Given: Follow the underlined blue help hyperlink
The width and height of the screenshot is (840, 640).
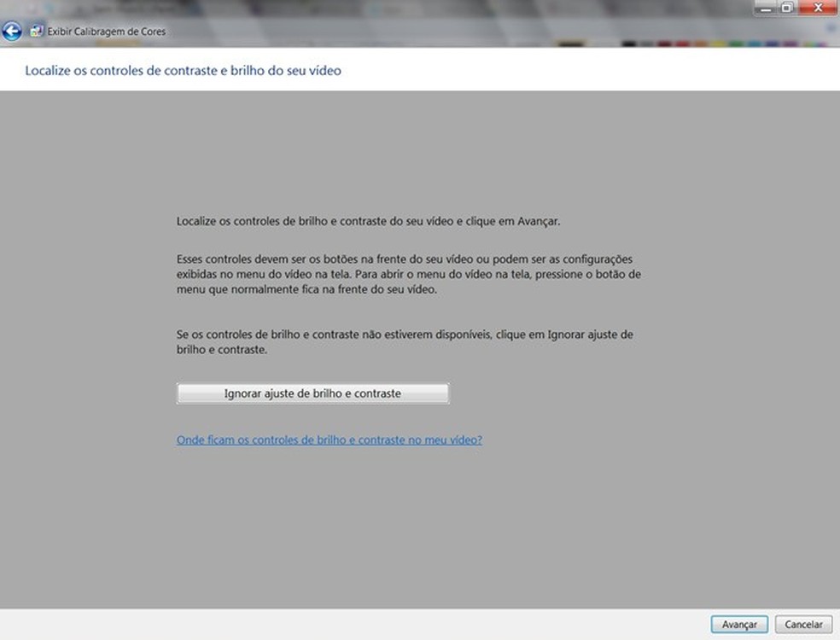Looking at the screenshot, I should pyautogui.click(x=329, y=439).
